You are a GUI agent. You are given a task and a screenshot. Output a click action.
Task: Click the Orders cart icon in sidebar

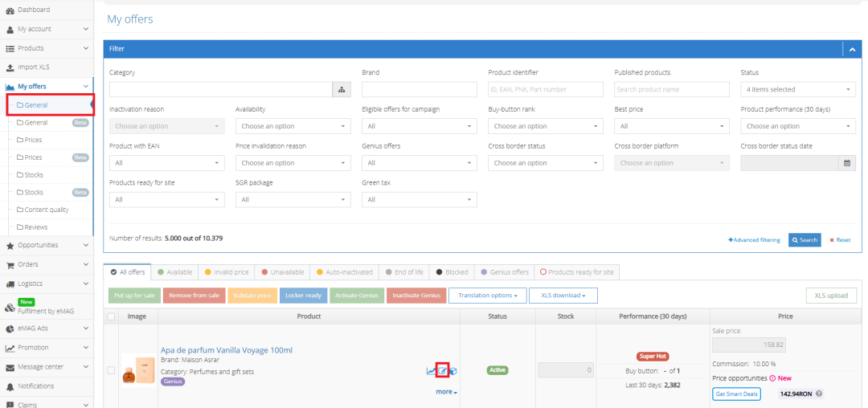tap(10, 265)
